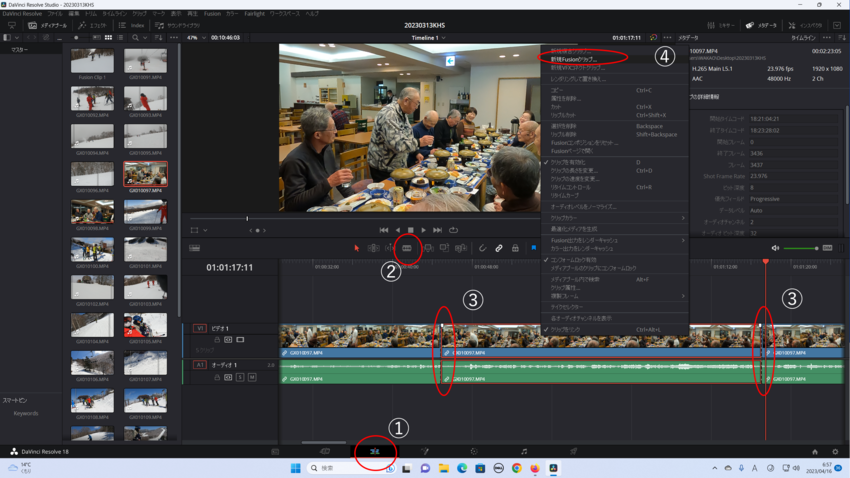Switch to the Color page icon
Viewport: 850px width, 478px height.
(474, 451)
